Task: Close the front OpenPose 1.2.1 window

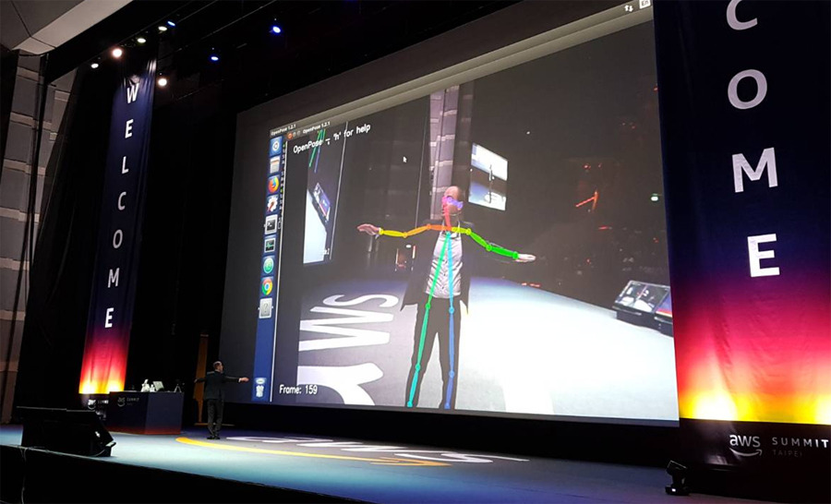Action: 290,136
